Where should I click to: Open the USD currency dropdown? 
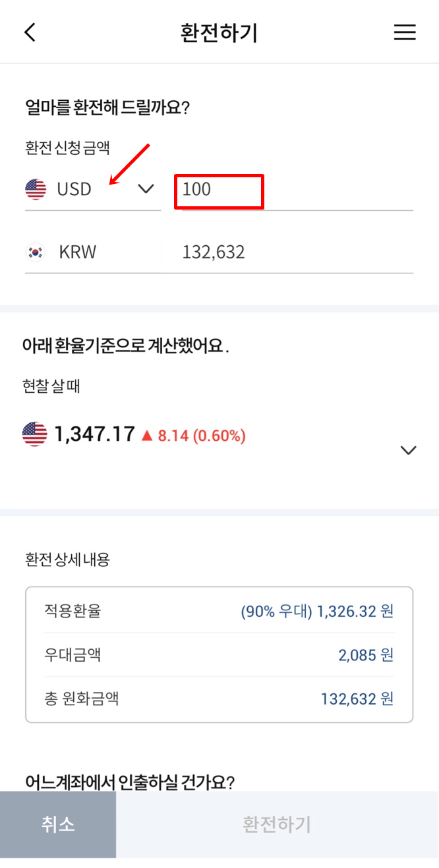click(145, 189)
